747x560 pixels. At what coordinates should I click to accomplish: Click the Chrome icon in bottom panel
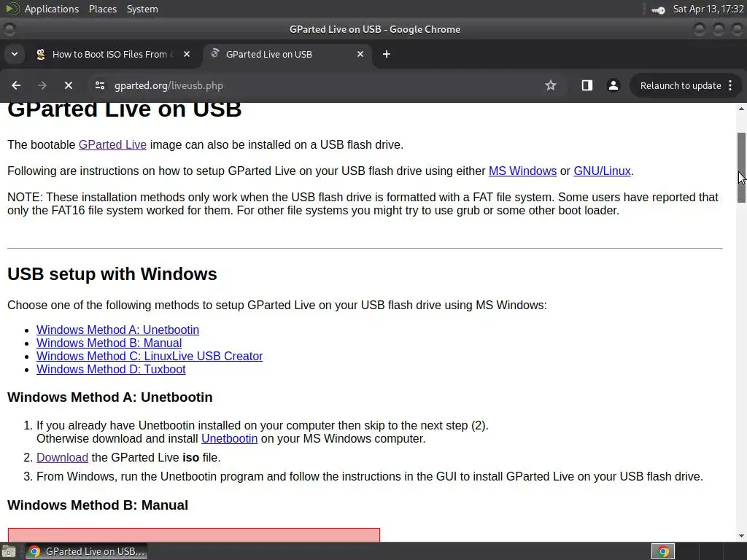click(x=663, y=551)
